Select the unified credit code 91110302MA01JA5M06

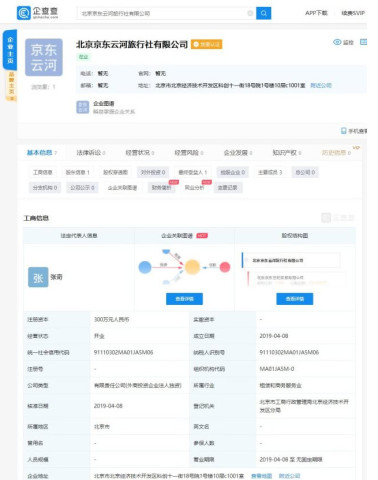123,352
